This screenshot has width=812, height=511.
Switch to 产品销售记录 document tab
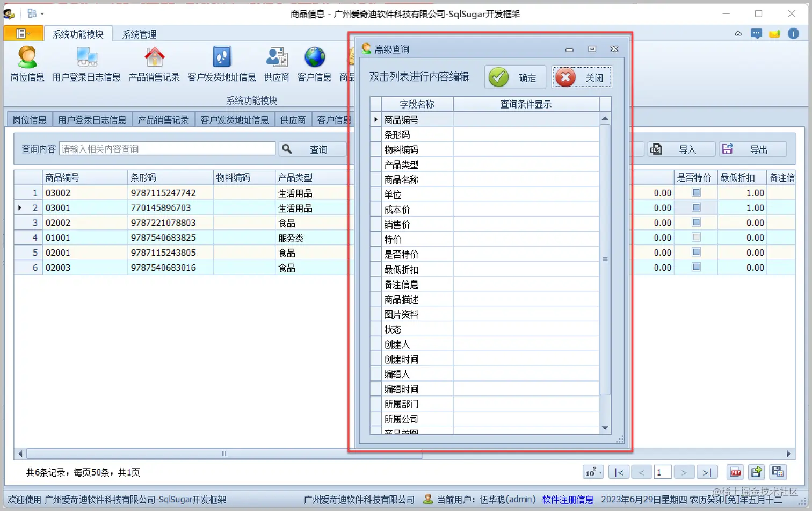click(163, 119)
